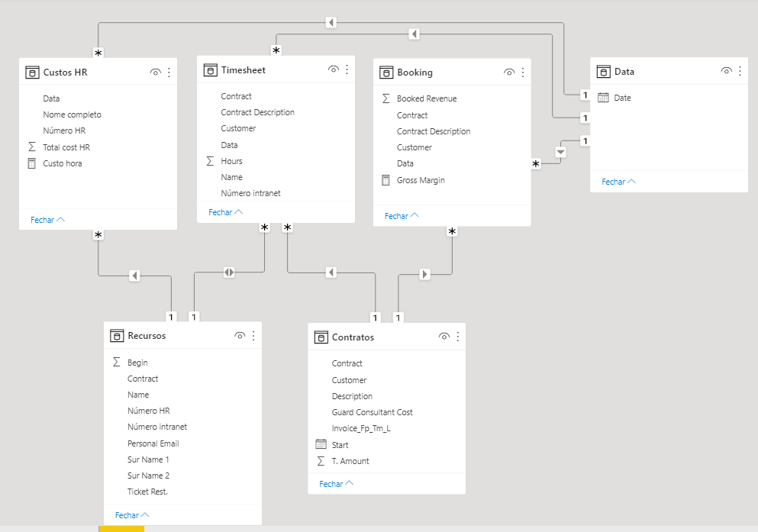The width and height of the screenshot is (758, 532).
Task: Open more options for Data table
Action: 740,72
